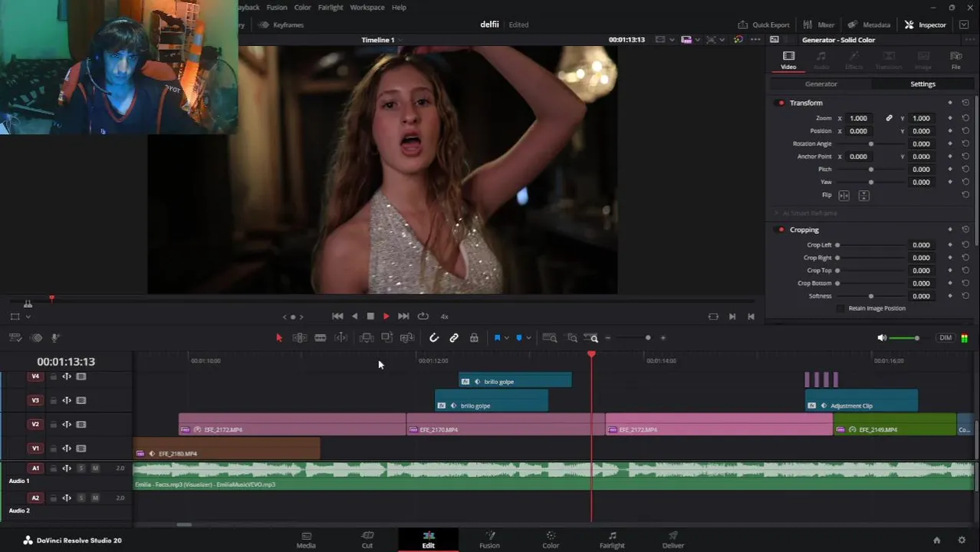Image resolution: width=980 pixels, height=552 pixels.
Task: Click the Replace Clip toolbar icon
Action: 407,338
